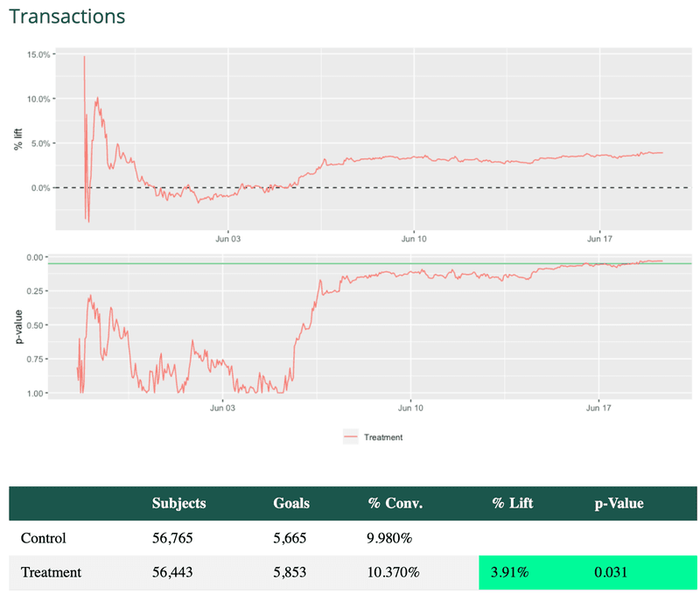Click Jun 17 label under p-value chart
Image resolution: width=700 pixels, height=594 pixels.
tap(598, 408)
